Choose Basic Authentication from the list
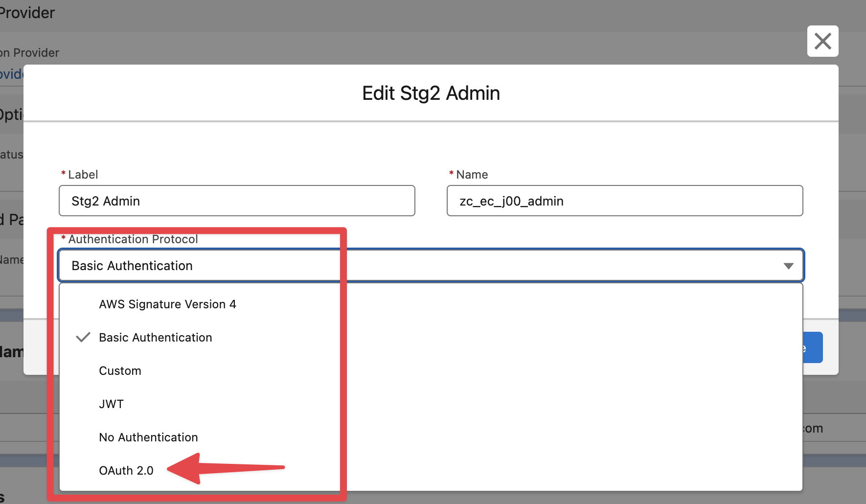Image resolution: width=866 pixels, height=504 pixels. click(x=156, y=338)
